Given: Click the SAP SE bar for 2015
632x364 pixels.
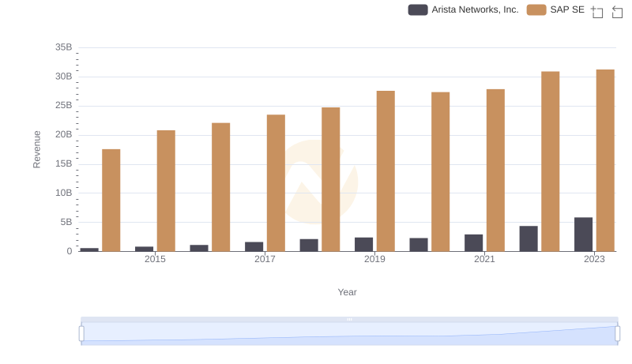Looking at the screenshot, I should (x=166, y=191).
